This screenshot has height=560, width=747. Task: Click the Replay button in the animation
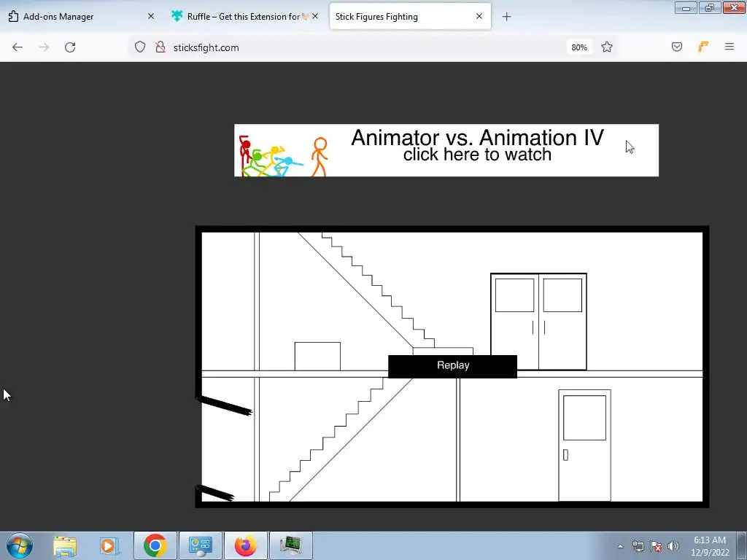tap(452, 366)
